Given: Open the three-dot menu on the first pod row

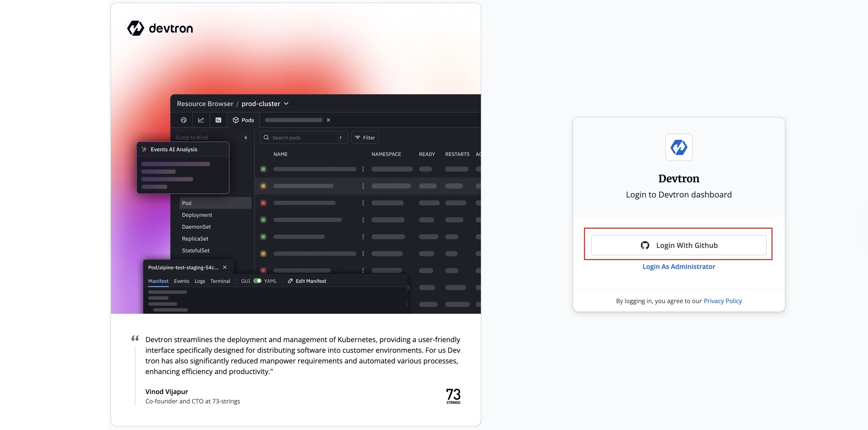Looking at the screenshot, I should [363, 169].
